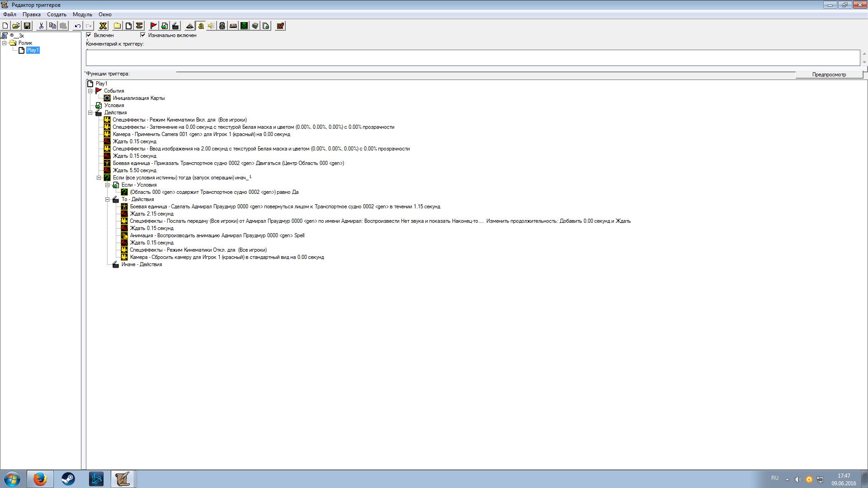This screenshot has height=488, width=868.
Task: Click the New Category folder toolbar icon
Action: tap(117, 26)
